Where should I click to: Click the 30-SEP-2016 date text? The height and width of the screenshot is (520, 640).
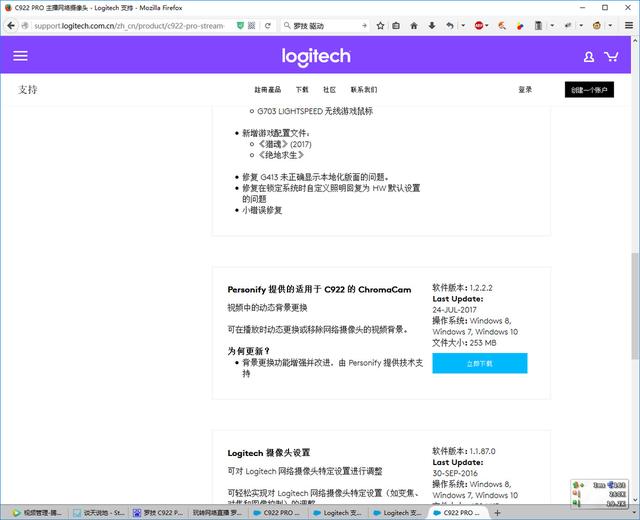(455, 473)
